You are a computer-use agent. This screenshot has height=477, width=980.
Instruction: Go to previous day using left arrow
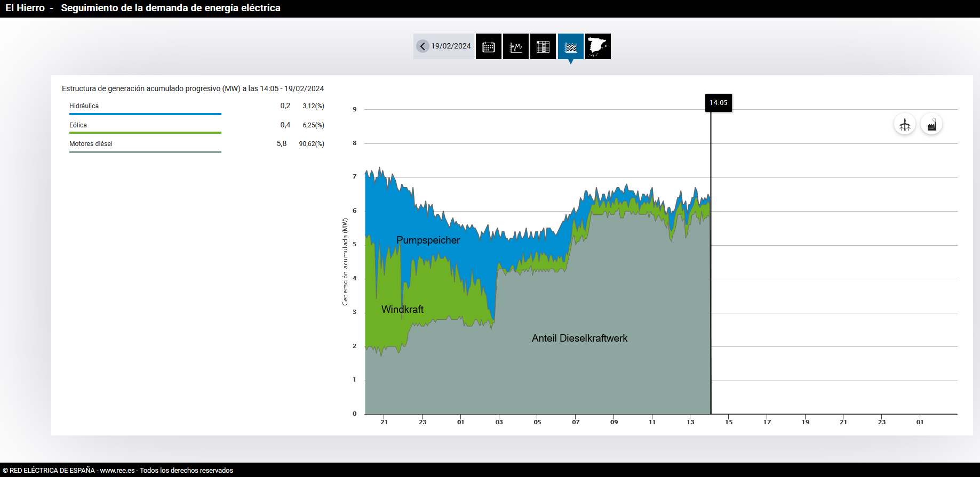point(423,46)
